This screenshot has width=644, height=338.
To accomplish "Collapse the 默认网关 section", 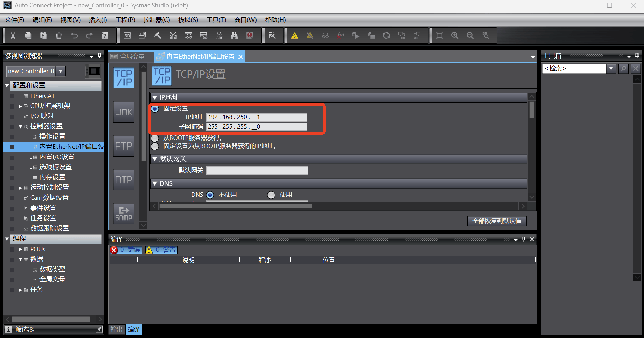I will click(x=155, y=159).
